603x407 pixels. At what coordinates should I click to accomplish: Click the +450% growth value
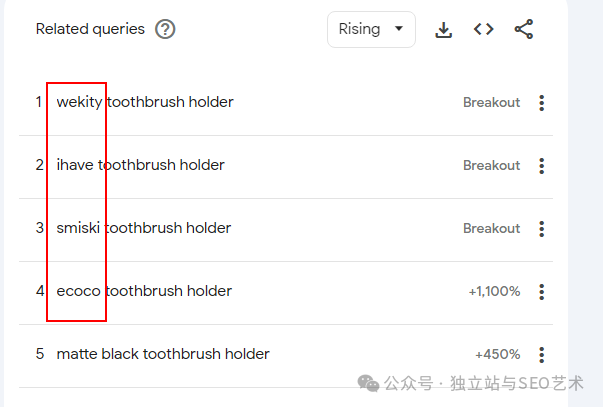(x=498, y=355)
